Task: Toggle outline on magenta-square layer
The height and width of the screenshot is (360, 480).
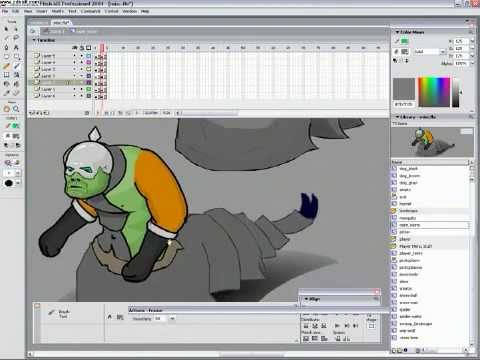Action: pos(89,62)
